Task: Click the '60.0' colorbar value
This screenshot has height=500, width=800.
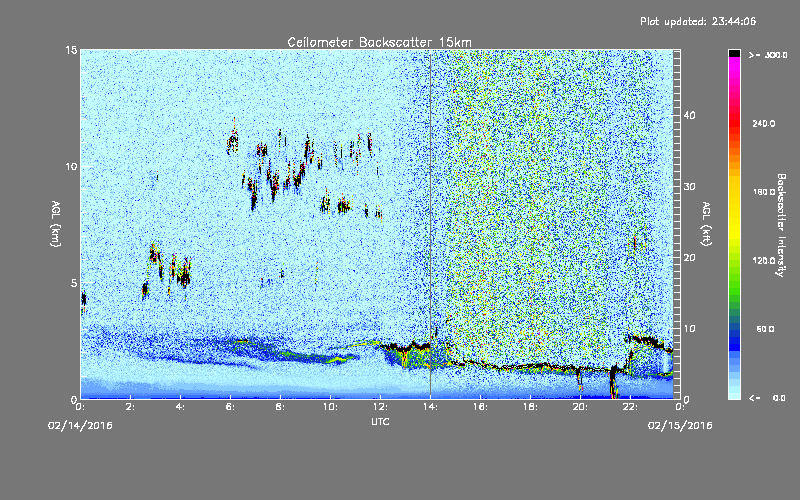Action: coord(765,329)
